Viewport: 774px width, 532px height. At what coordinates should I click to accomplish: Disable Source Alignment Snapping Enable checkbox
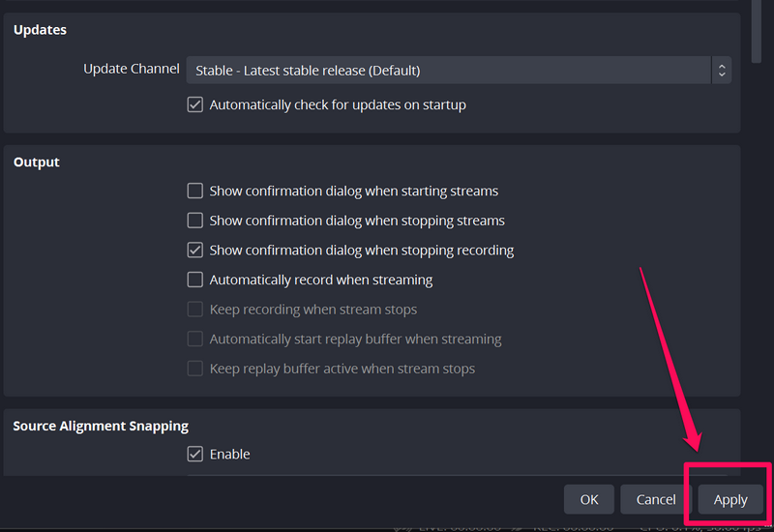point(195,454)
